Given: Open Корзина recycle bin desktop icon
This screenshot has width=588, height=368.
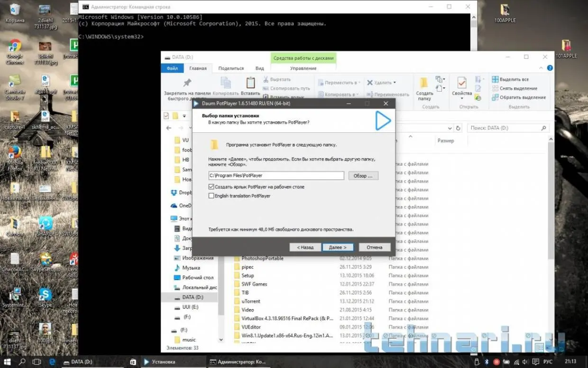Looking at the screenshot, I should [15, 13].
